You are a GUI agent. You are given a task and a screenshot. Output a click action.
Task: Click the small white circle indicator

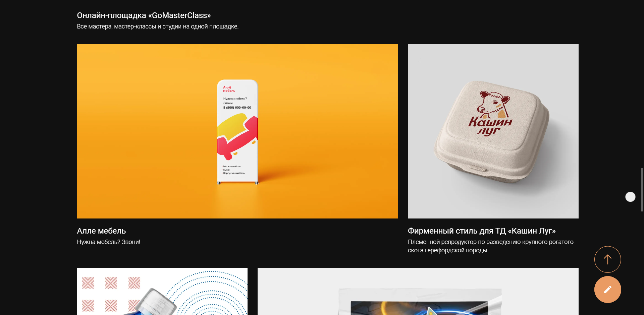630,197
